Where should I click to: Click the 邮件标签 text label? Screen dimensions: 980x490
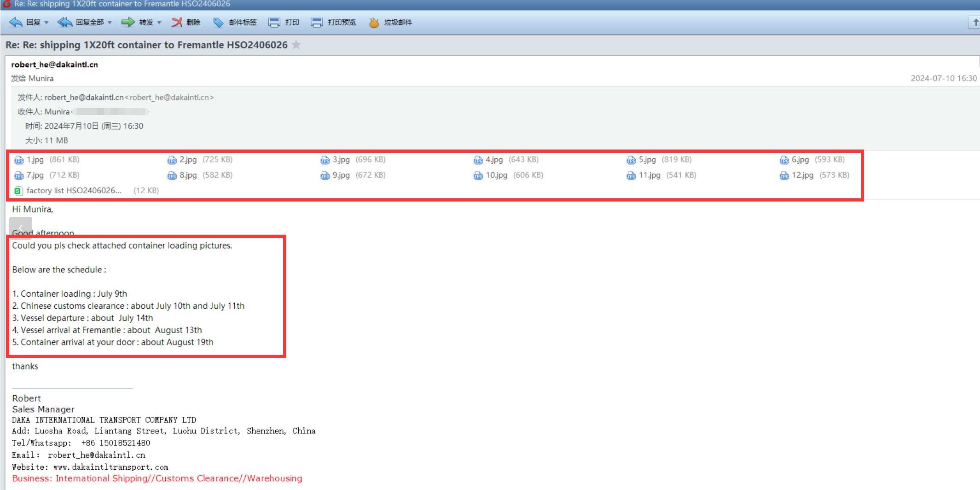coord(243,22)
